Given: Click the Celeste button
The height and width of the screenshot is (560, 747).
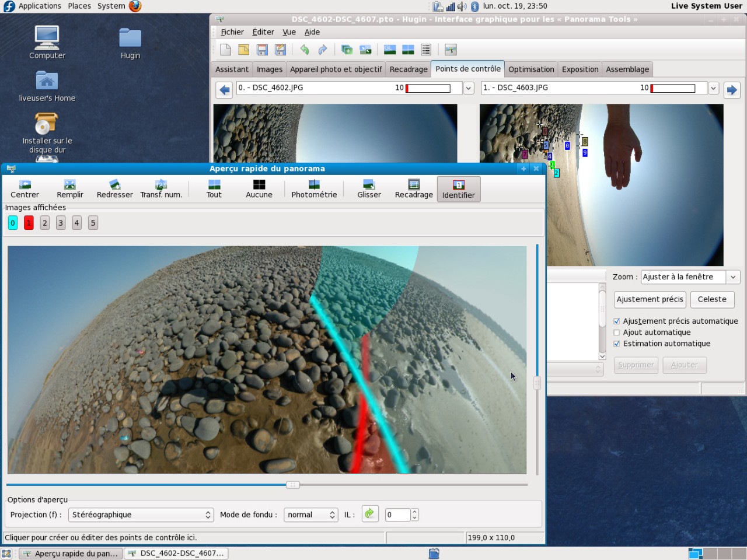Looking at the screenshot, I should pyautogui.click(x=712, y=299).
